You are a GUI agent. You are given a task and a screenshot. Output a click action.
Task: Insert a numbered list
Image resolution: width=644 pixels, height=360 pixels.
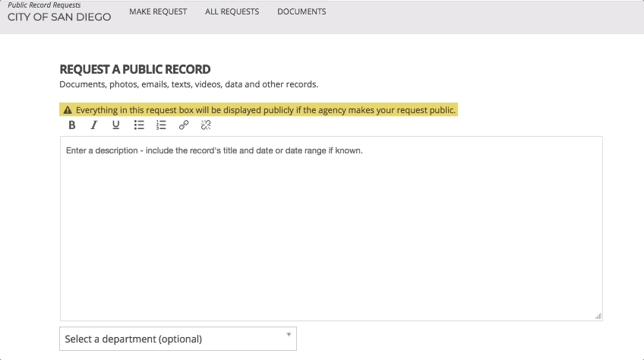pyautogui.click(x=161, y=125)
